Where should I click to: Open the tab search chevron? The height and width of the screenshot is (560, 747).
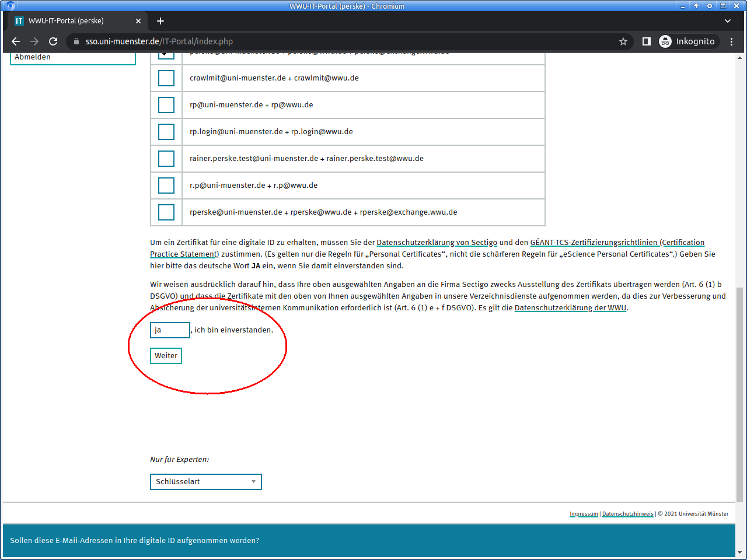728,21
